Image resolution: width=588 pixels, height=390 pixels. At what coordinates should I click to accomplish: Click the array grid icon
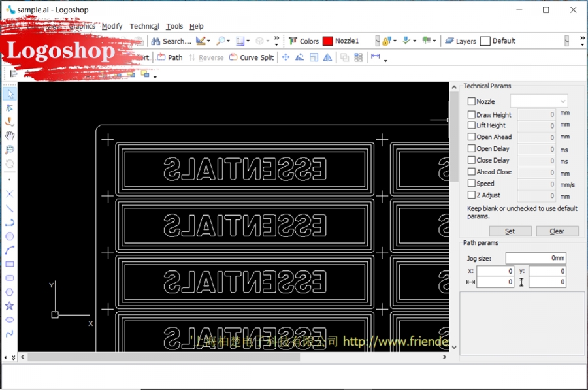pos(359,57)
